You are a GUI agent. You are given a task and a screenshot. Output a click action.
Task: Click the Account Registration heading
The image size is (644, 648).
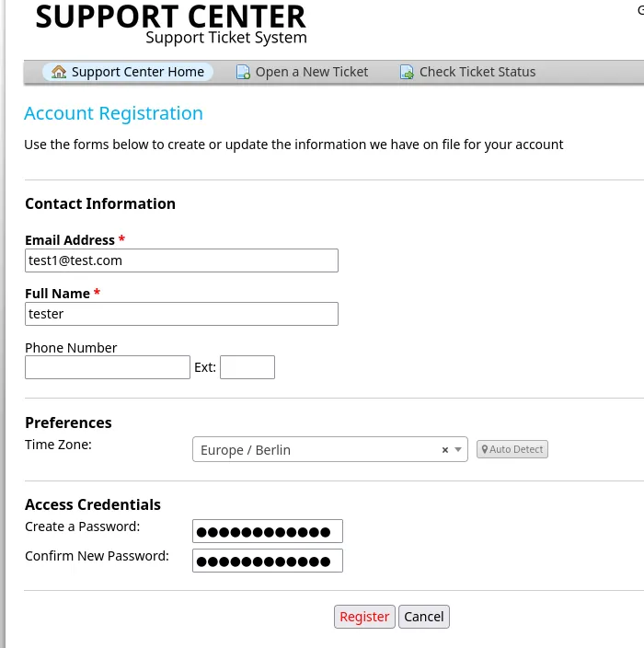113,113
